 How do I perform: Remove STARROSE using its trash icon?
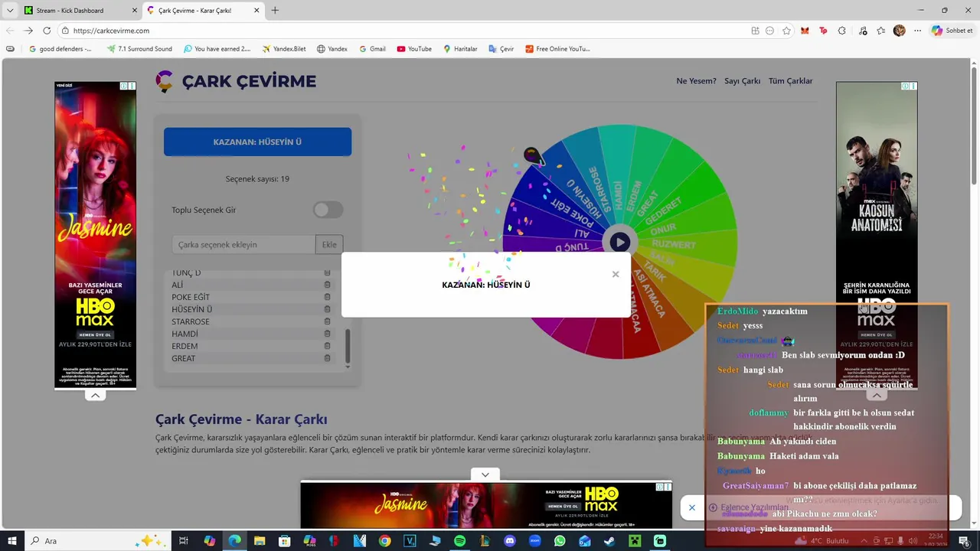coord(327,321)
